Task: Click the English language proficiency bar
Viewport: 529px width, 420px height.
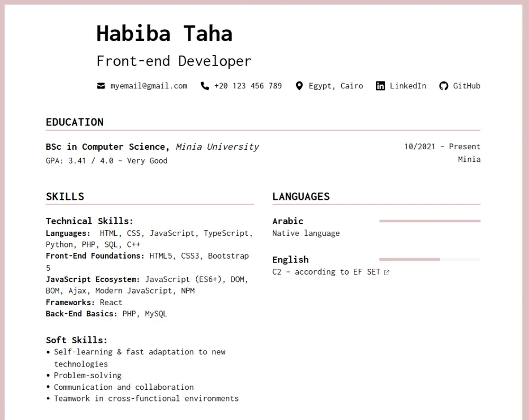Action: click(430, 259)
